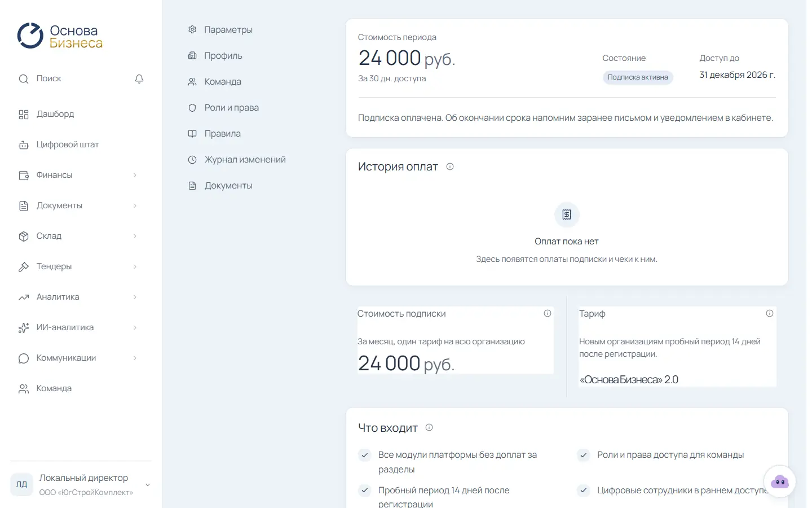
Task: Expand the Аналитика submenu chevron
Action: tap(135, 297)
